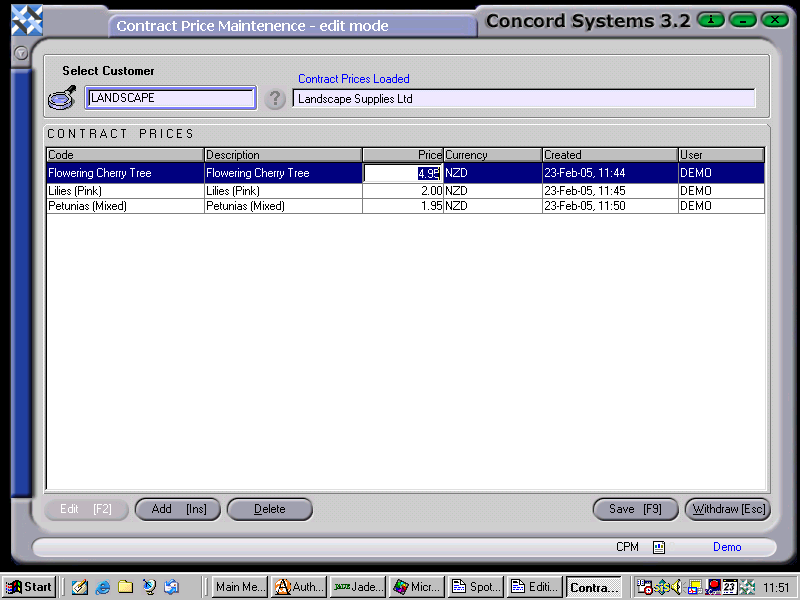Screen dimensions: 800x600
Task: Click the SiS utility icon in the system tray
Action: pyautogui.click(x=663, y=587)
